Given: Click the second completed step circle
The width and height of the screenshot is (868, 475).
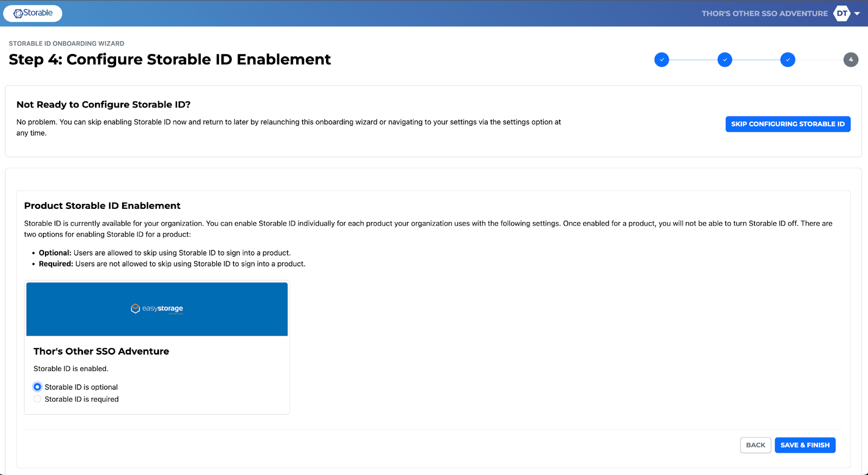Looking at the screenshot, I should pyautogui.click(x=724, y=60).
